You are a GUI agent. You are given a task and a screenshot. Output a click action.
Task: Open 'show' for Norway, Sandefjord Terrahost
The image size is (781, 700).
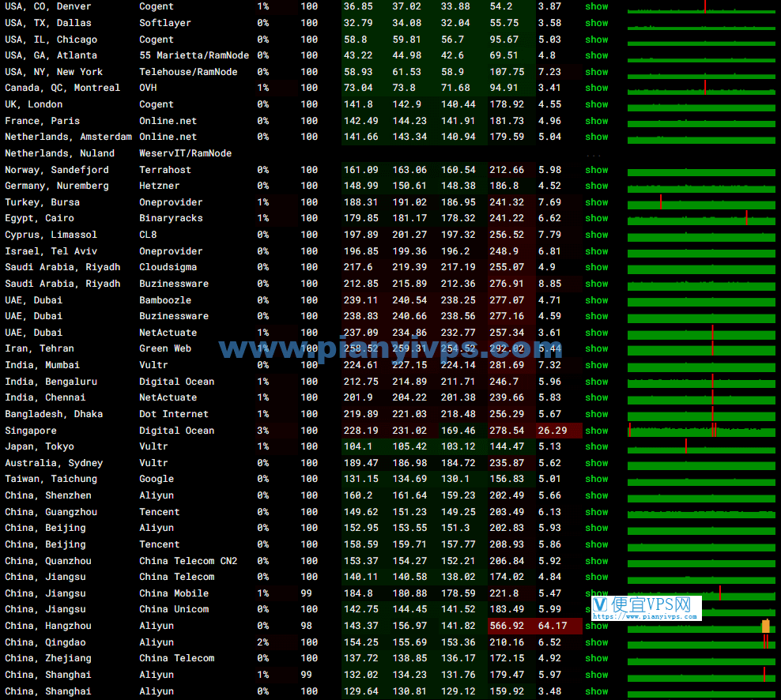tap(596, 170)
